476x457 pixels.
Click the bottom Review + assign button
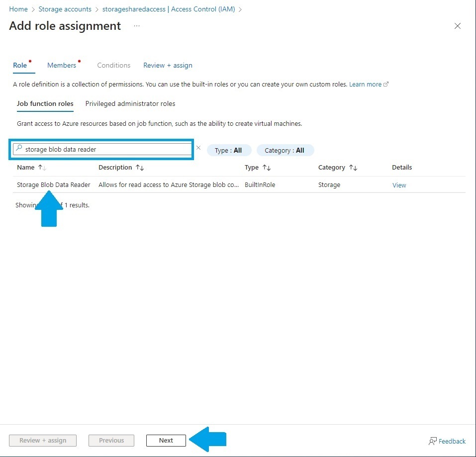click(43, 440)
